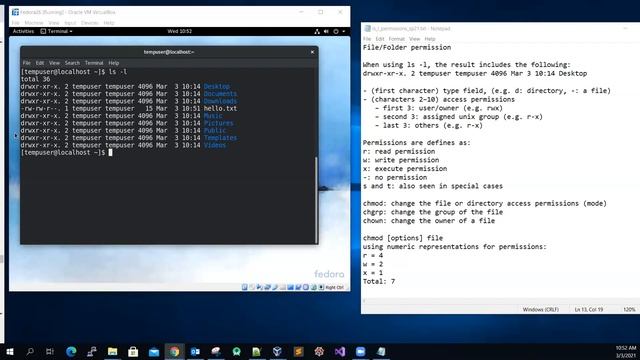
Task: Click the VirtualBox keyboard capture indicator
Action: (321, 287)
